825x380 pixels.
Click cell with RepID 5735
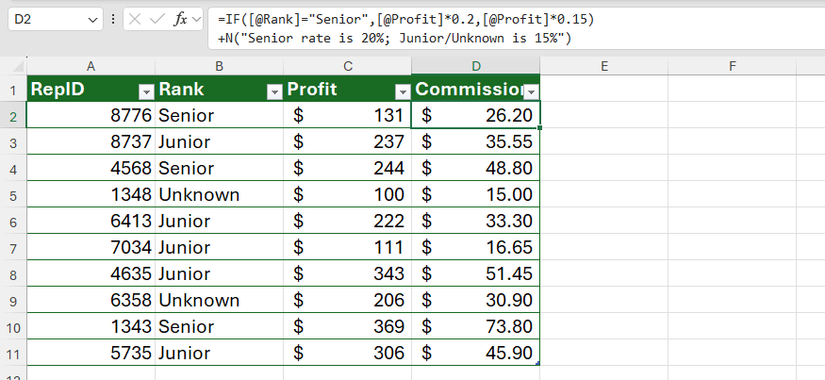click(x=91, y=353)
